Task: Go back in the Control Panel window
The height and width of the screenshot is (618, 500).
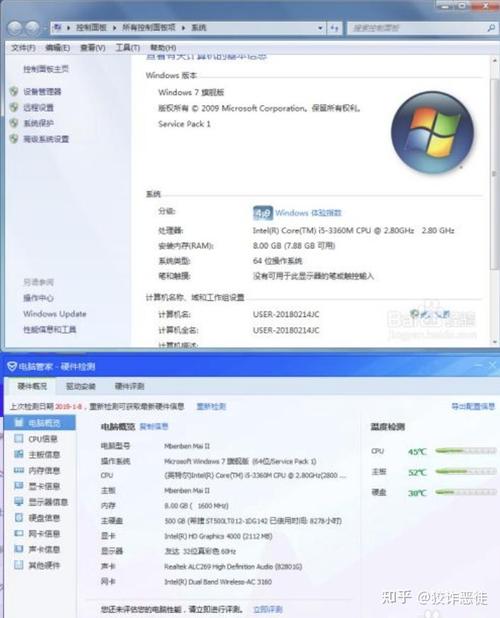Action: [15, 28]
